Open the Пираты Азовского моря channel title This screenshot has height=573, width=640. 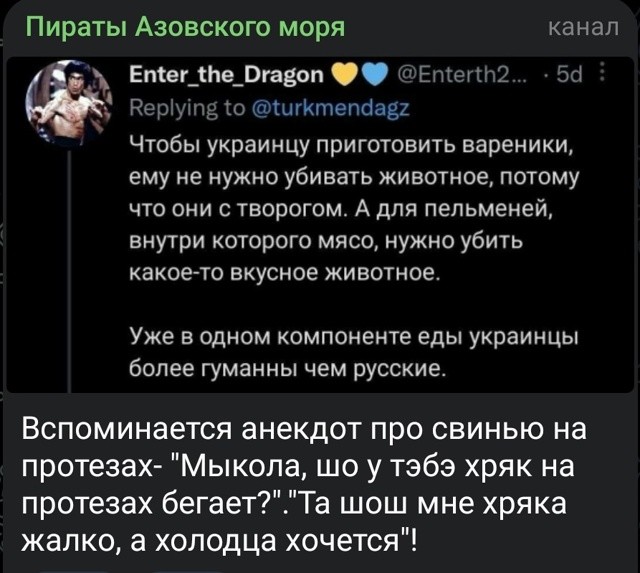(186, 27)
